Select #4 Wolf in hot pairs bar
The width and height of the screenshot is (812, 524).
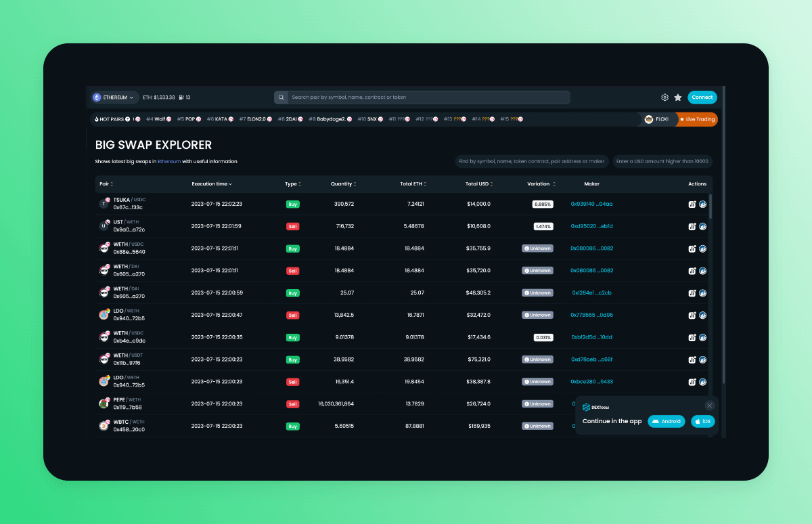coord(158,119)
